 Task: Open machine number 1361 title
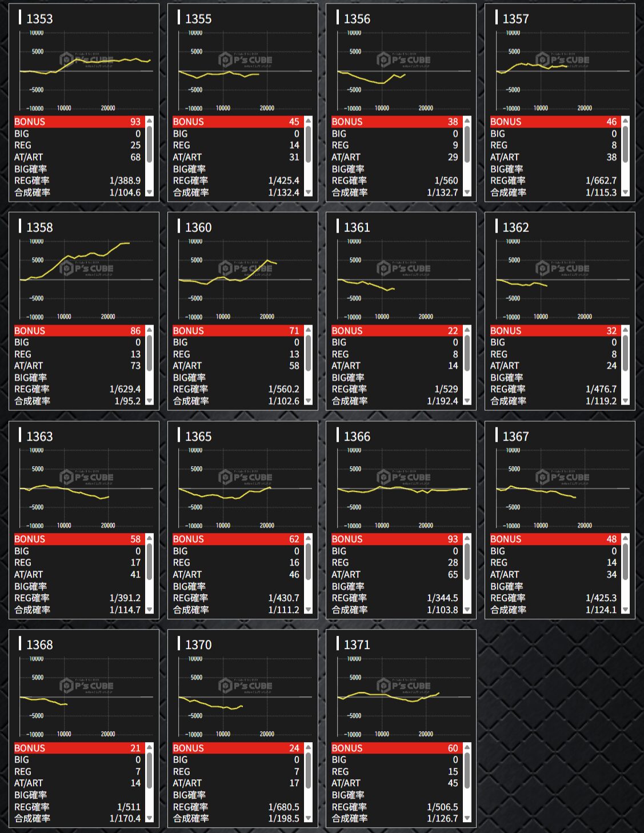pos(357,227)
